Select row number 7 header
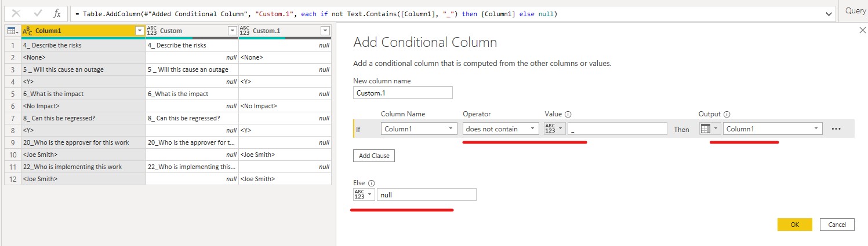The height and width of the screenshot is (246, 868). pyautogui.click(x=12, y=118)
